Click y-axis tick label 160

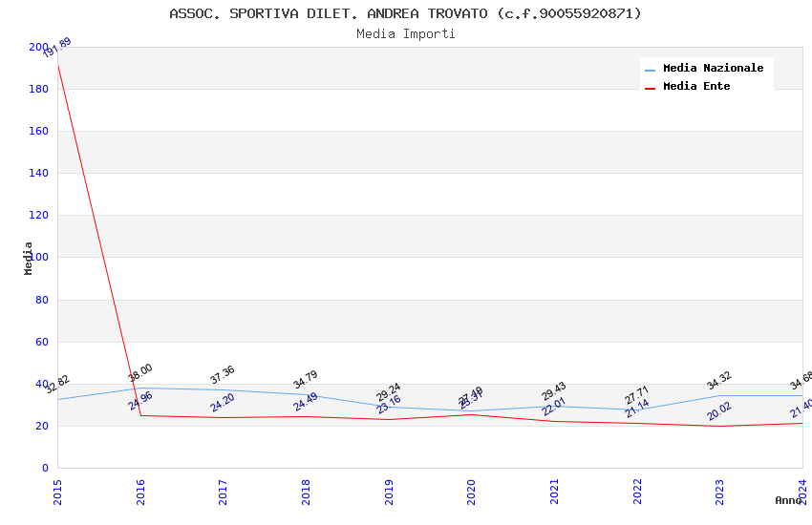point(39,131)
